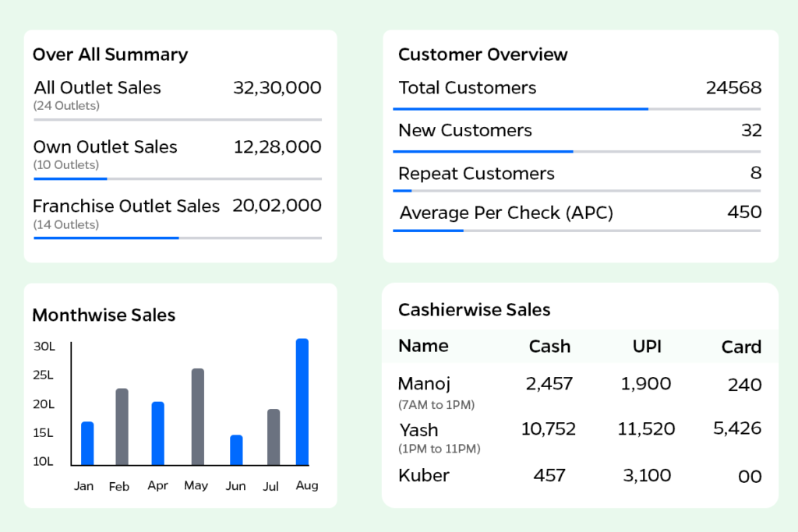Click the August bar in Monthwise Sales

(302, 401)
